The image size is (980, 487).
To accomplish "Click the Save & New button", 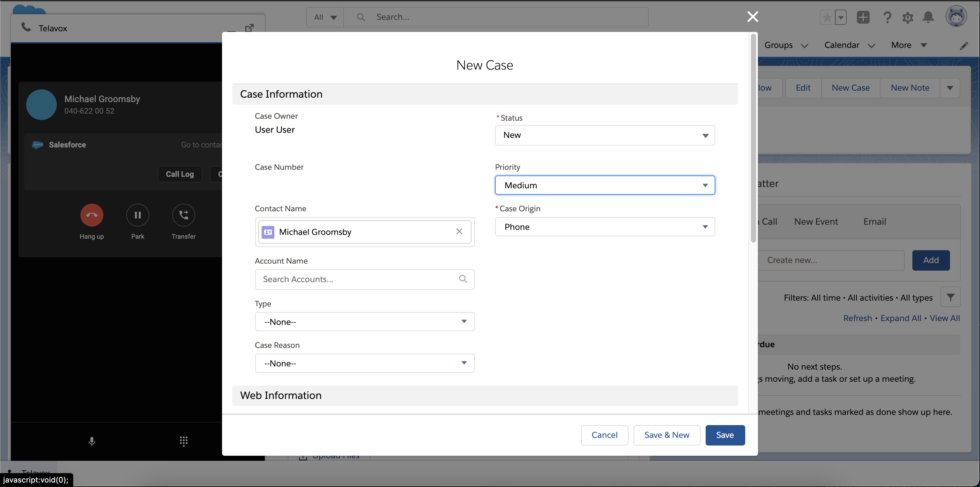I will (x=666, y=435).
